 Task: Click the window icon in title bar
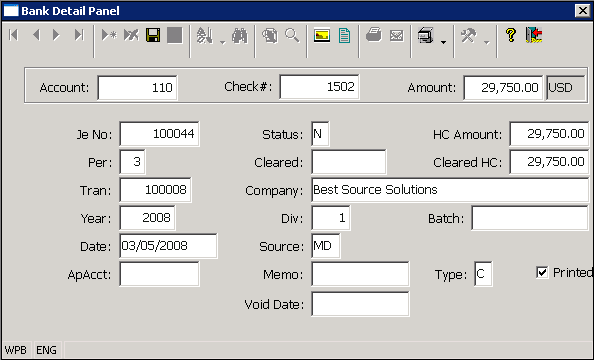[x=11, y=11]
